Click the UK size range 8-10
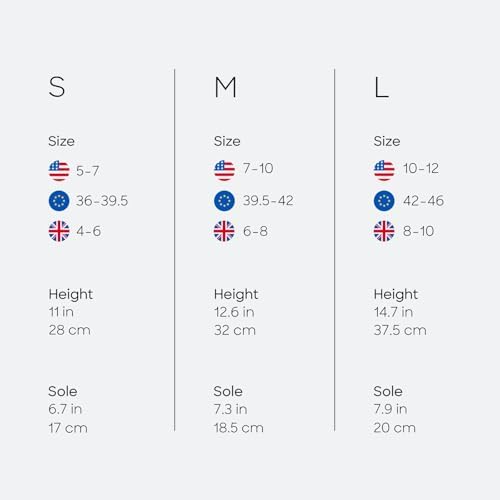 pos(418,231)
